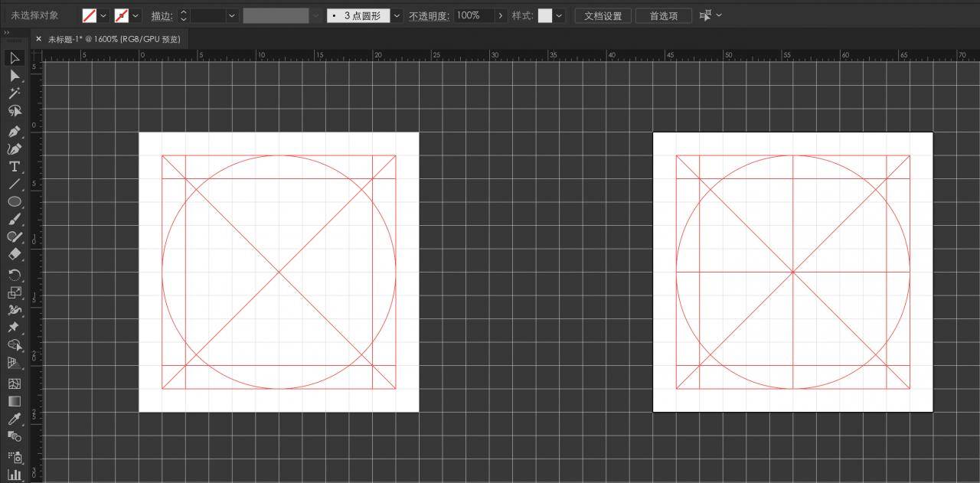Viewport: 980px width, 483px height.
Task: Switch to the 未标题-1 document tab
Action: pyautogui.click(x=114, y=39)
